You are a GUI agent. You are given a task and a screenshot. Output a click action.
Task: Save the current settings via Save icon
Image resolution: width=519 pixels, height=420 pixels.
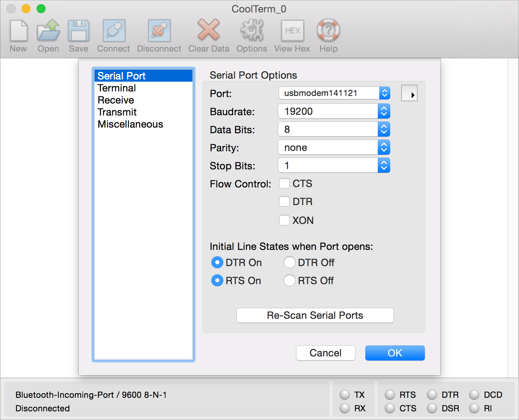tap(78, 34)
